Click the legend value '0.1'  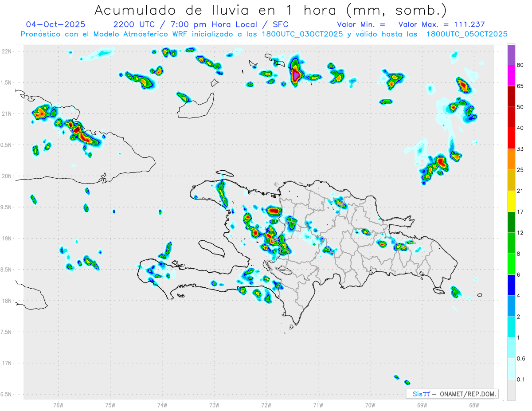click(521, 380)
